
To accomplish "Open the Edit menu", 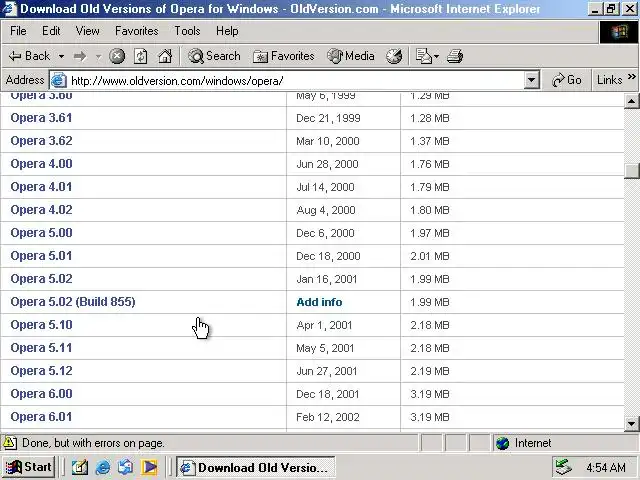I will click(x=51, y=31).
